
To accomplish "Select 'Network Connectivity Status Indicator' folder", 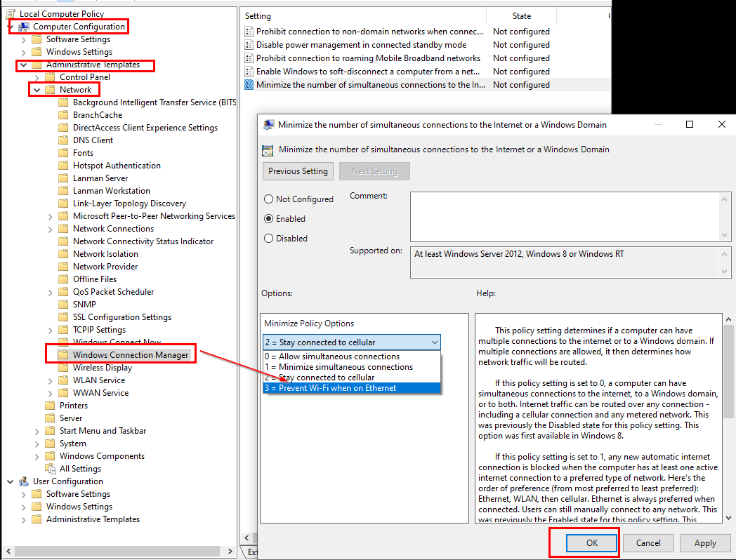I will click(x=143, y=241).
